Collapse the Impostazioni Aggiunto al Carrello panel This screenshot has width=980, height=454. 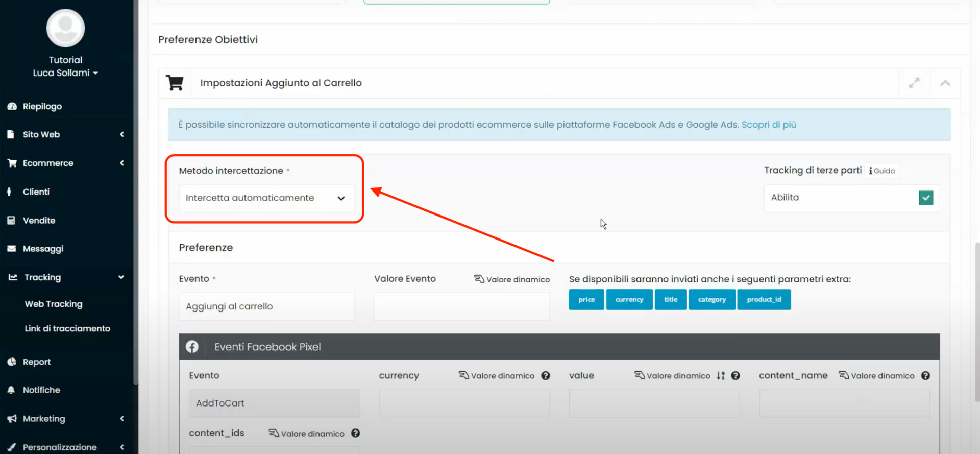coord(945,83)
